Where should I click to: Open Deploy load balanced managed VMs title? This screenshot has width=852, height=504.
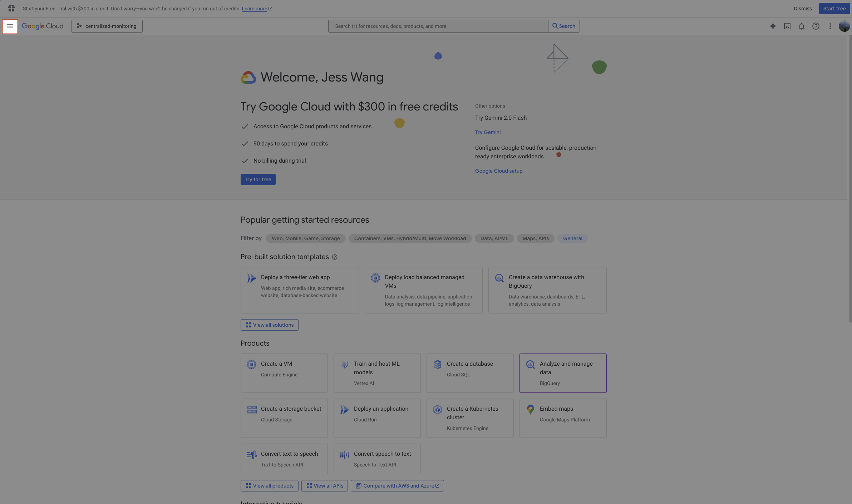425,282
